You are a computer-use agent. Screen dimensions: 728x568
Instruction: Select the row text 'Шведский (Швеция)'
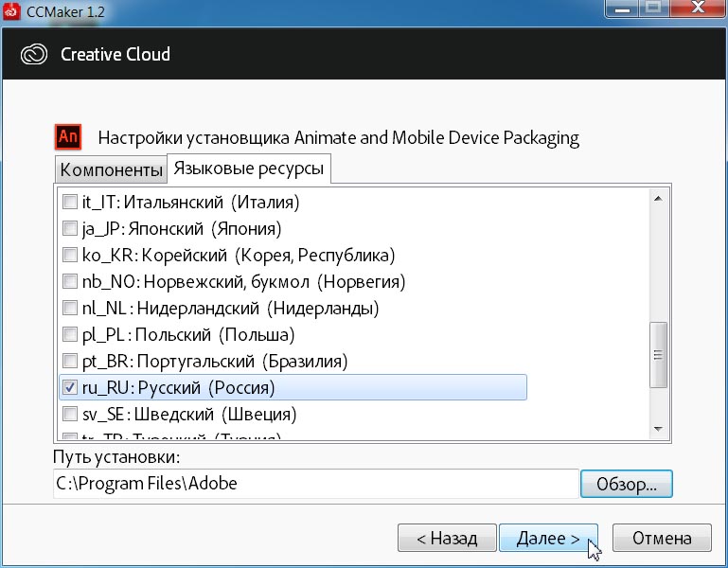click(x=216, y=414)
